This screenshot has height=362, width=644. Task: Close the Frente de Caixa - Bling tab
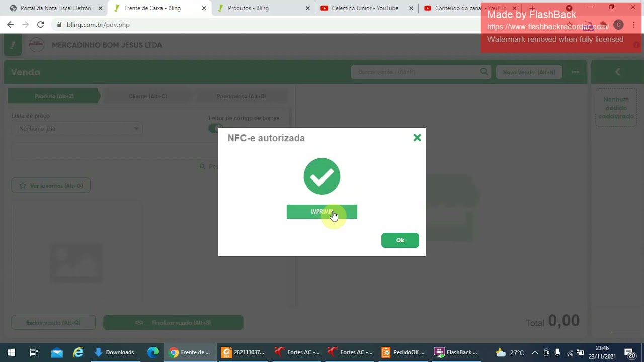(x=204, y=8)
